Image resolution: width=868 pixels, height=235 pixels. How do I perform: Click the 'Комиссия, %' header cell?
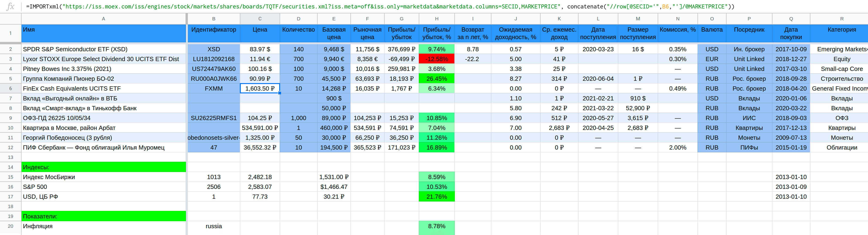(x=678, y=33)
